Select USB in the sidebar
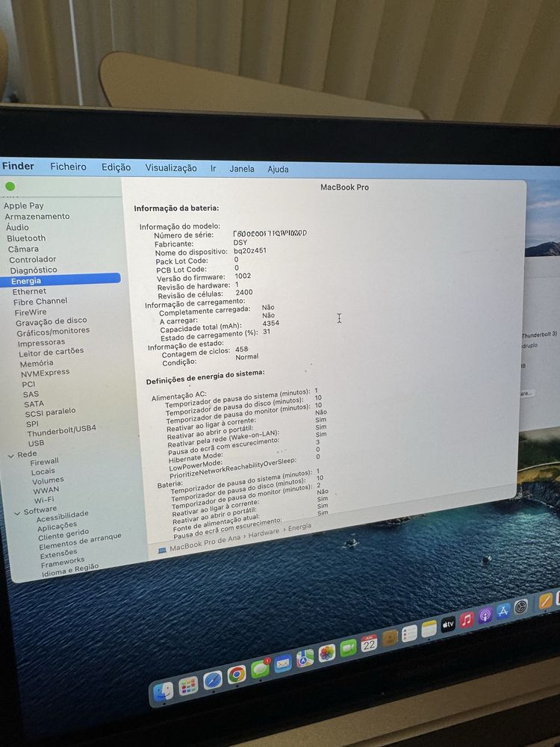 click(x=36, y=442)
